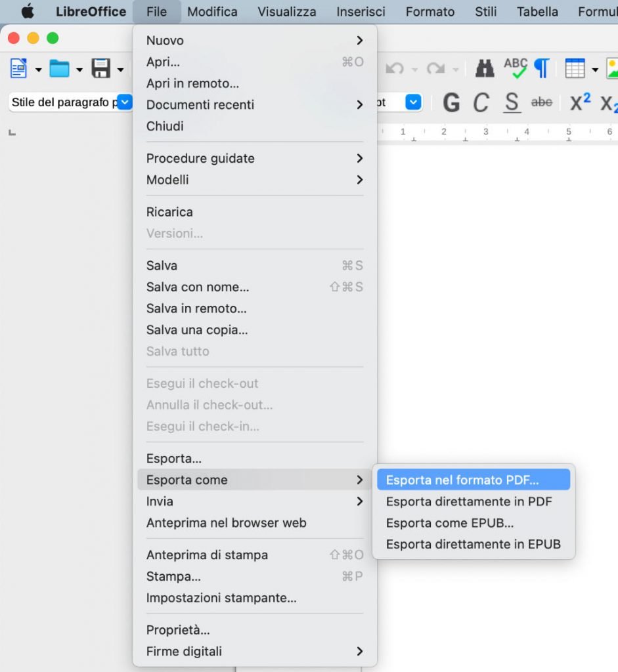
Task: Select Esporta direttamente in PDF
Action: [474, 501]
